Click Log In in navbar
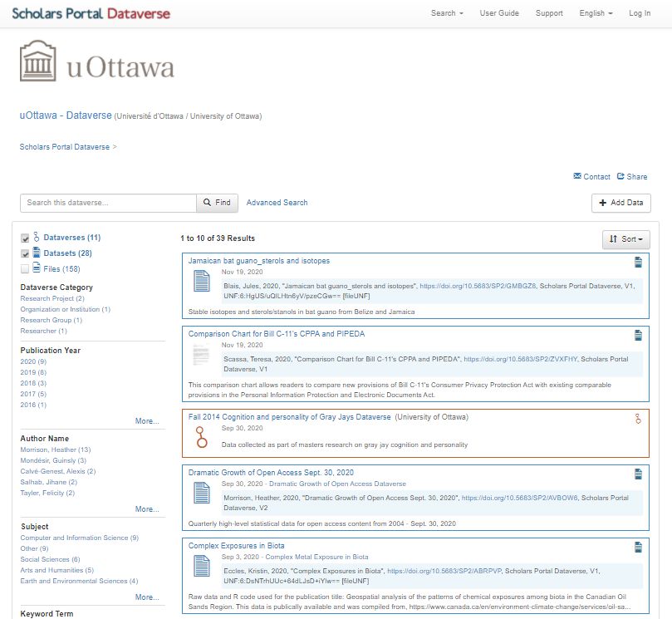Screen dimensions: 672x619 [640, 13]
